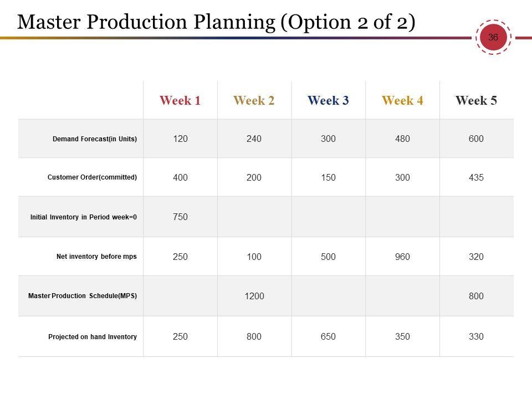Click the Week 5 column header
The width and height of the screenshot is (532, 399).
pos(476,100)
